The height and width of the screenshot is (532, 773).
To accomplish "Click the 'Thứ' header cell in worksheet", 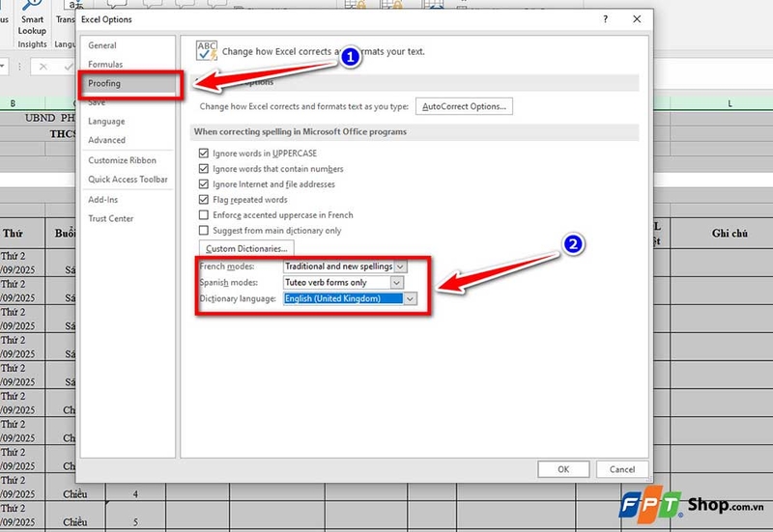I will point(13,234).
